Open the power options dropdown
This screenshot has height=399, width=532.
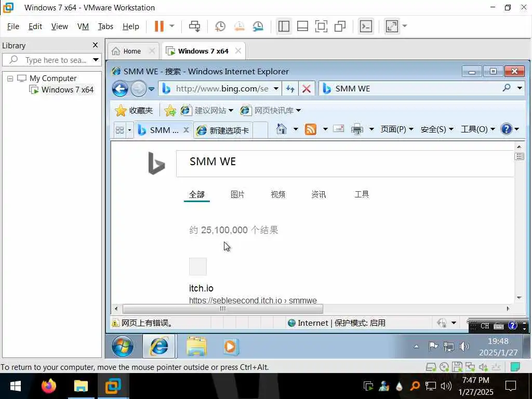(x=171, y=26)
